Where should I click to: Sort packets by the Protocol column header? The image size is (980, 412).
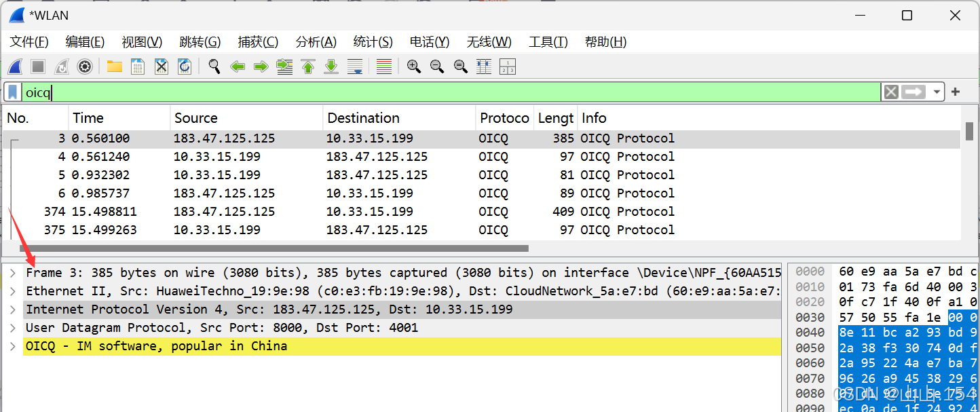[x=505, y=118]
